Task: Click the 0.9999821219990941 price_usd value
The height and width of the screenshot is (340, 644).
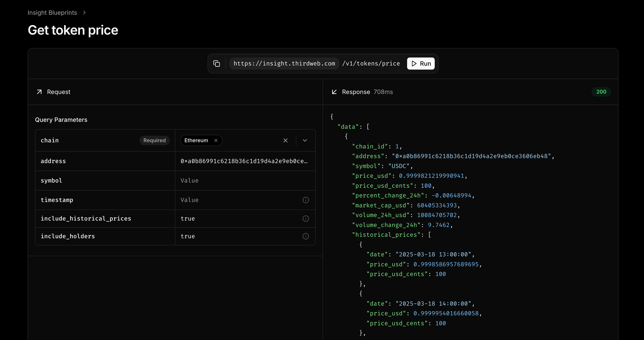Action: point(431,176)
